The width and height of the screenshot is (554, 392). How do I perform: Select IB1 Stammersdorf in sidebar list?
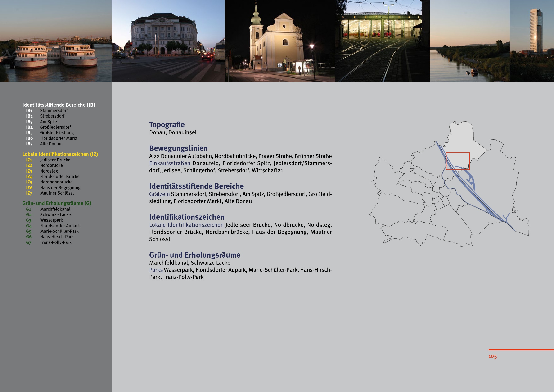click(x=54, y=110)
